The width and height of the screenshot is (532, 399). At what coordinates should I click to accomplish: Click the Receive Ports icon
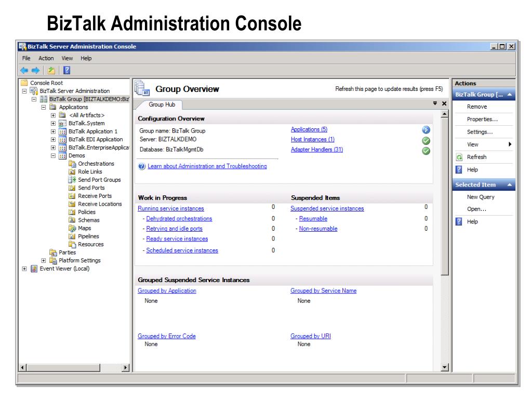72,196
